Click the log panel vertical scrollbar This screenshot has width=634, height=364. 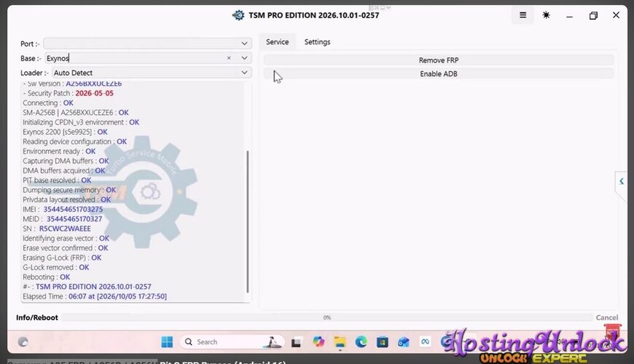248,221
